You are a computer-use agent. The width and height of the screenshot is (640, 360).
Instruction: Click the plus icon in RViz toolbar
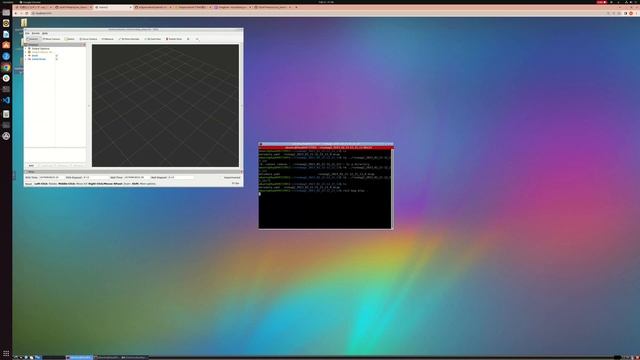[188, 39]
